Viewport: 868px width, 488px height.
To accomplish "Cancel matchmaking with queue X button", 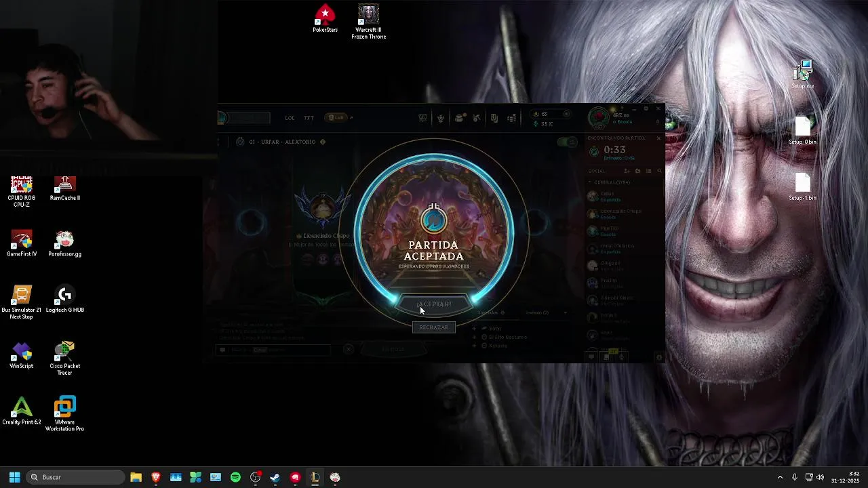I will click(658, 138).
